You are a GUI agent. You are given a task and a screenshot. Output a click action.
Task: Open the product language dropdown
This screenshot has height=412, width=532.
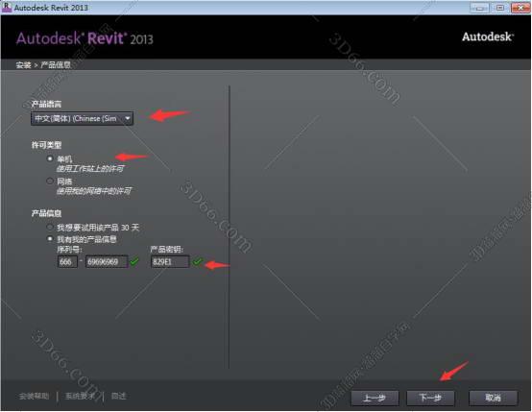click(x=82, y=118)
